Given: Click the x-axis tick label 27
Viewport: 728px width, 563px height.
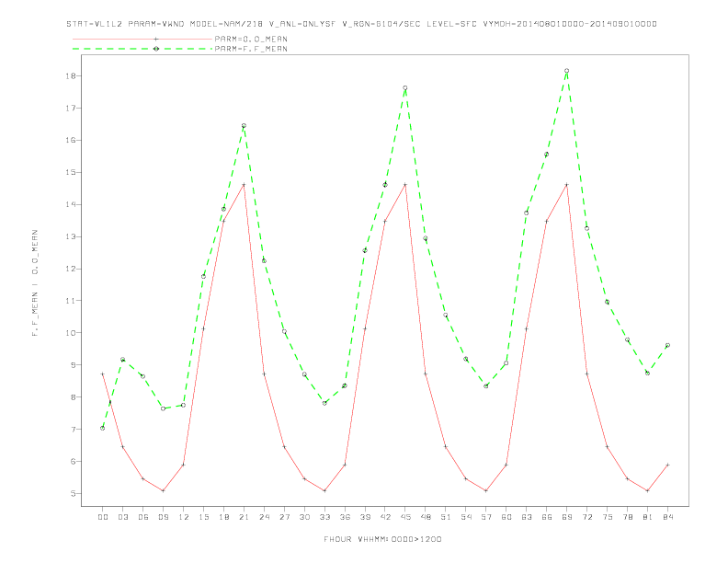Looking at the screenshot, I should click(x=284, y=517).
